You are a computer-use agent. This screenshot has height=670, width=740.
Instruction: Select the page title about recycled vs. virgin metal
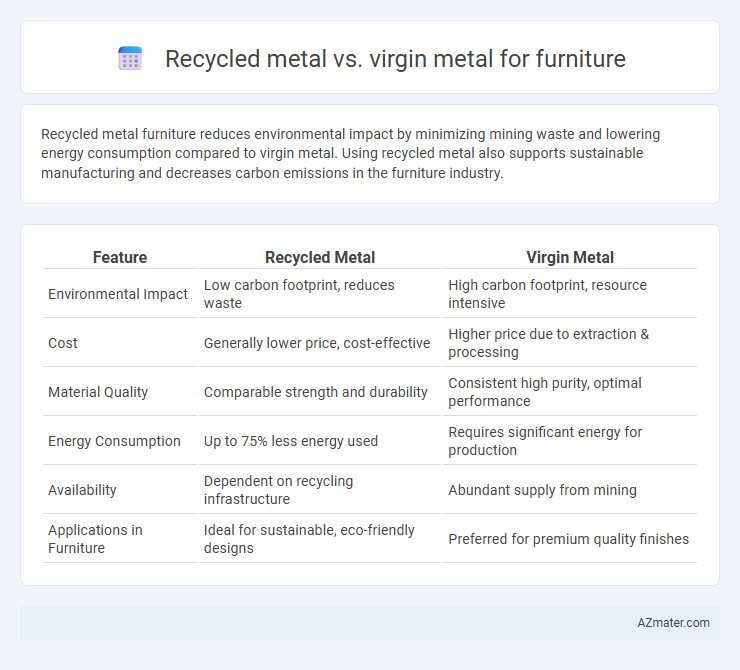(395, 59)
